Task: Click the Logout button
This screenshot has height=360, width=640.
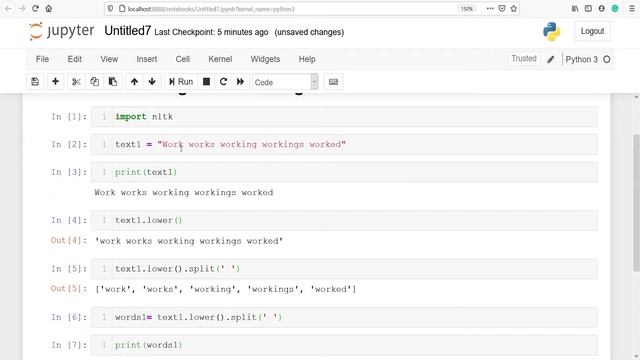Action: point(592,31)
